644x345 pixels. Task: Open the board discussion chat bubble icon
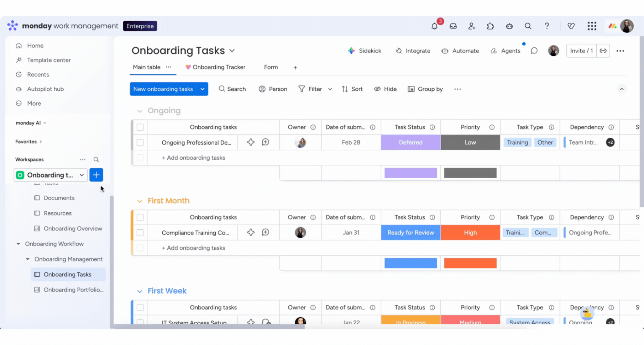click(534, 51)
